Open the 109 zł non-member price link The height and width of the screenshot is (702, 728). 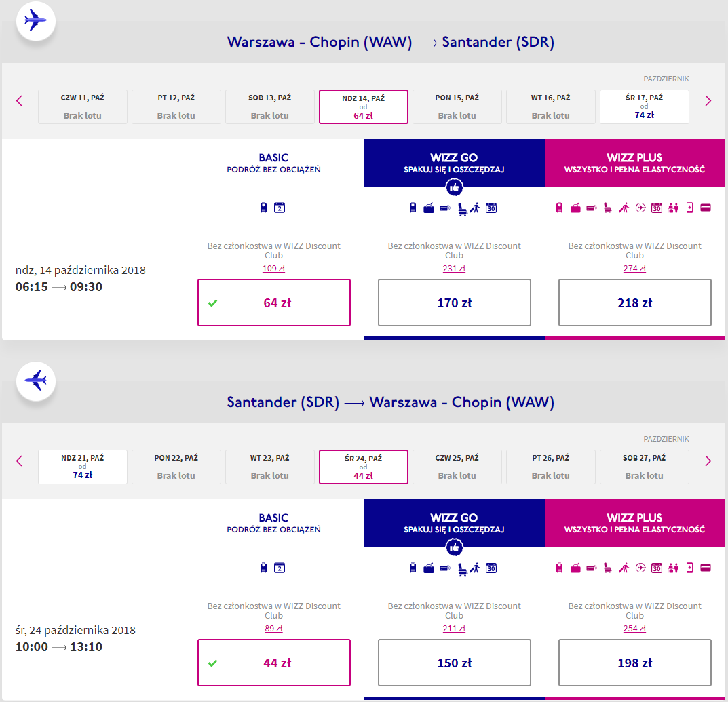click(x=273, y=269)
